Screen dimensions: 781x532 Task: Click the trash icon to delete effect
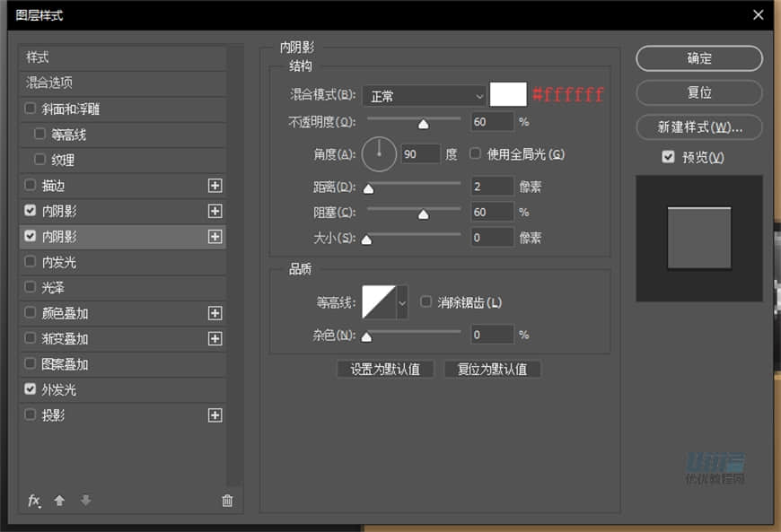tap(227, 500)
